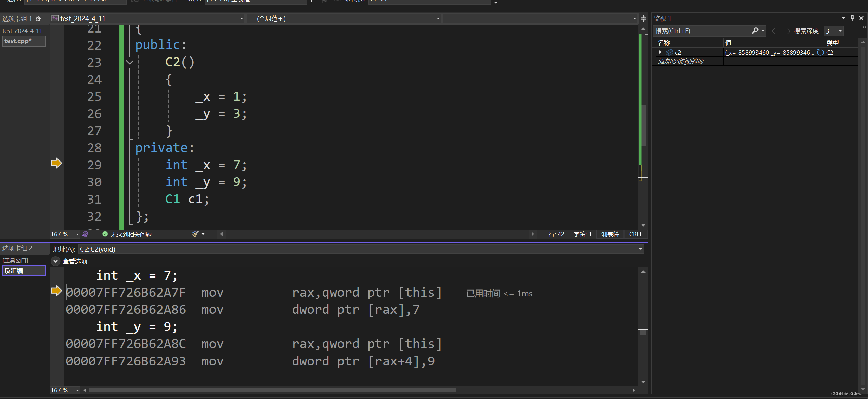The image size is (868, 399).
Task: Click the CRLF line ending button
Action: point(636,234)
